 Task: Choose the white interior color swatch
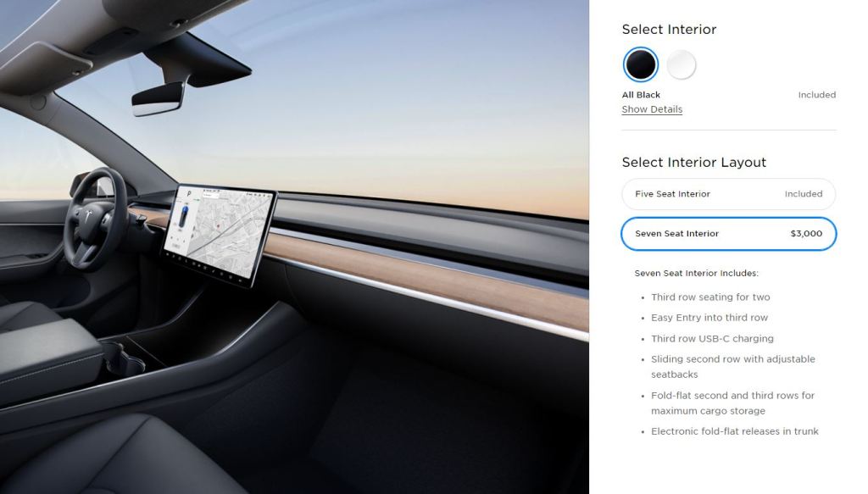tap(681, 64)
